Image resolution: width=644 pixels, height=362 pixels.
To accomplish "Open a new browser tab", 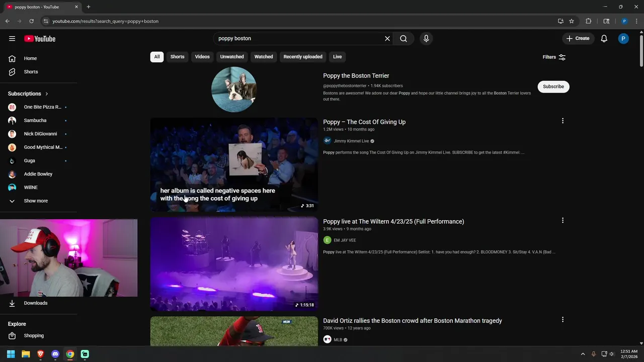I will coord(89,7).
